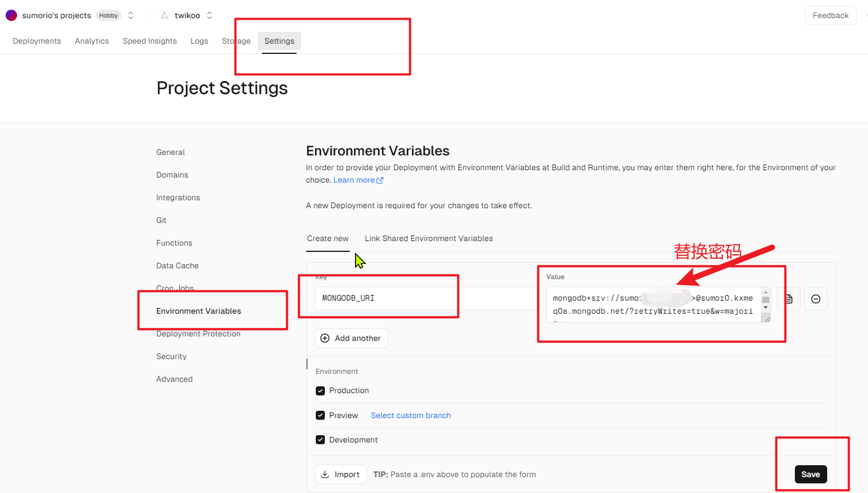Open Data Cache settings in the sidebar
The height and width of the screenshot is (493, 868).
tap(177, 266)
